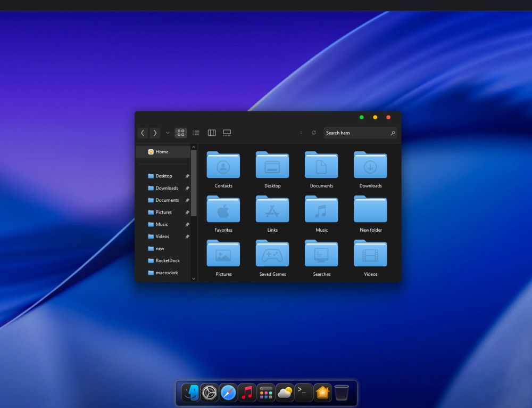The image size is (532, 408).
Task: Launch the Music app from the dock
Action: (247, 393)
